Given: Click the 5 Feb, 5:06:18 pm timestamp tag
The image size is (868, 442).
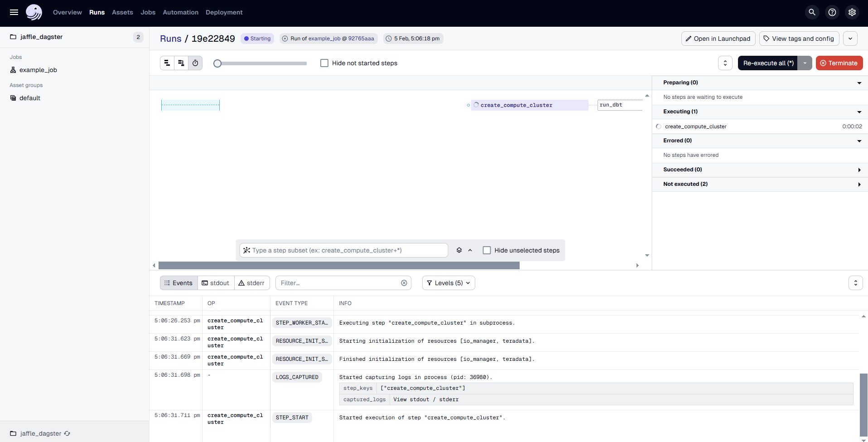Looking at the screenshot, I should (413, 39).
